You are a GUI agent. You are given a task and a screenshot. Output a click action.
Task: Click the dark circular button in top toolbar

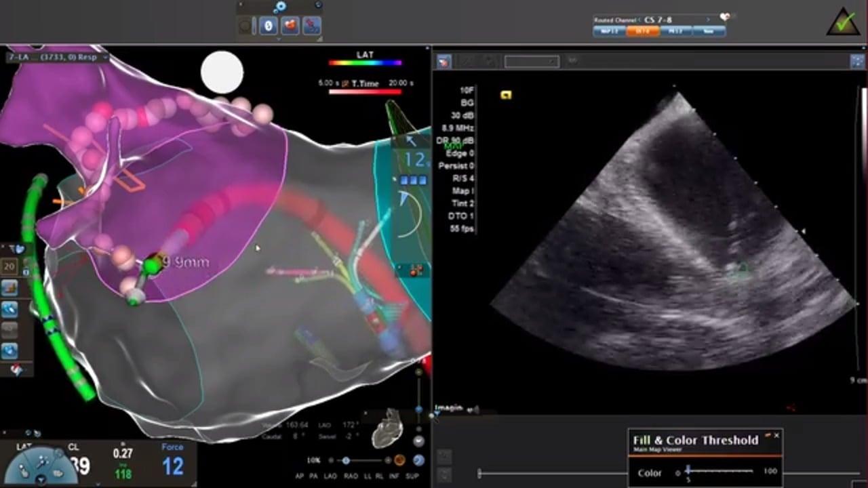[x=245, y=26]
